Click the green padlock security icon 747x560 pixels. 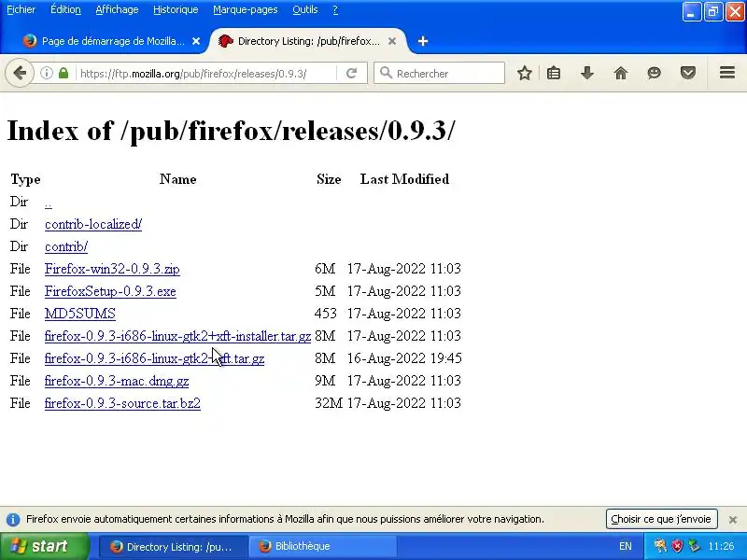[63, 74]
